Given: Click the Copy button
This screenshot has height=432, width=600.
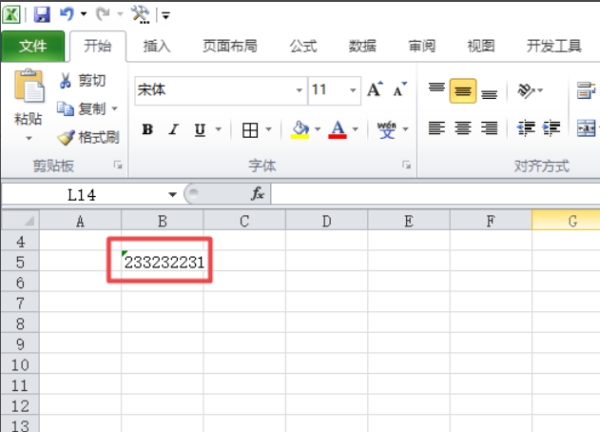Looking at the screenshot, I should [x=81, y=109].
